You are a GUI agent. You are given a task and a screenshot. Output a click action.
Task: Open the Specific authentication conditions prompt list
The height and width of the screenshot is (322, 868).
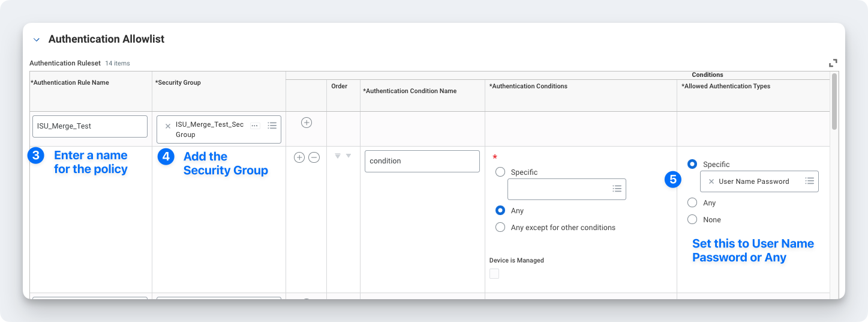tap(617, 189)
